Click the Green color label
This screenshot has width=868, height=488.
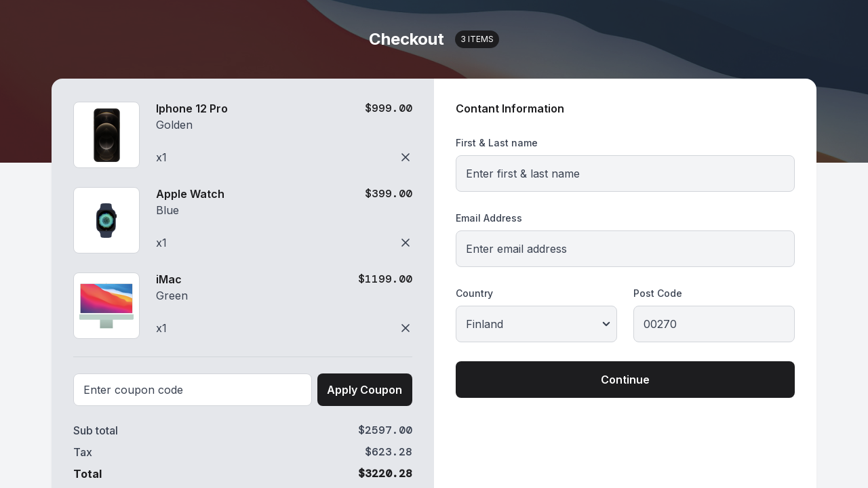(x=172, y=296)
